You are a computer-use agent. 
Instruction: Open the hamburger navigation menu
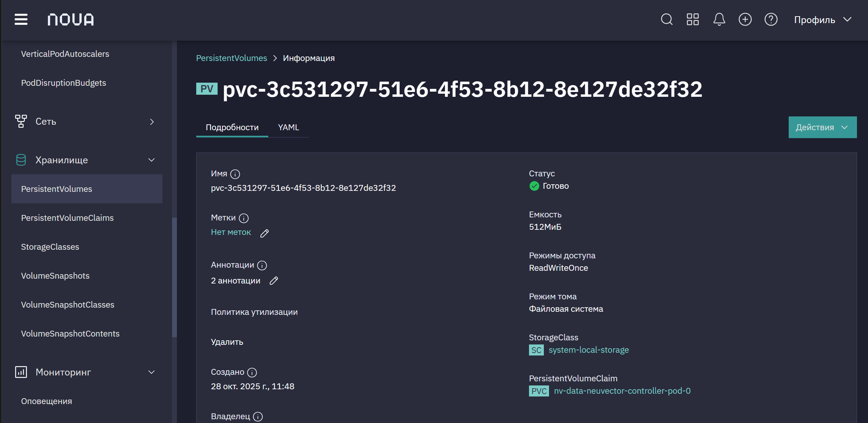coord(21,19)
